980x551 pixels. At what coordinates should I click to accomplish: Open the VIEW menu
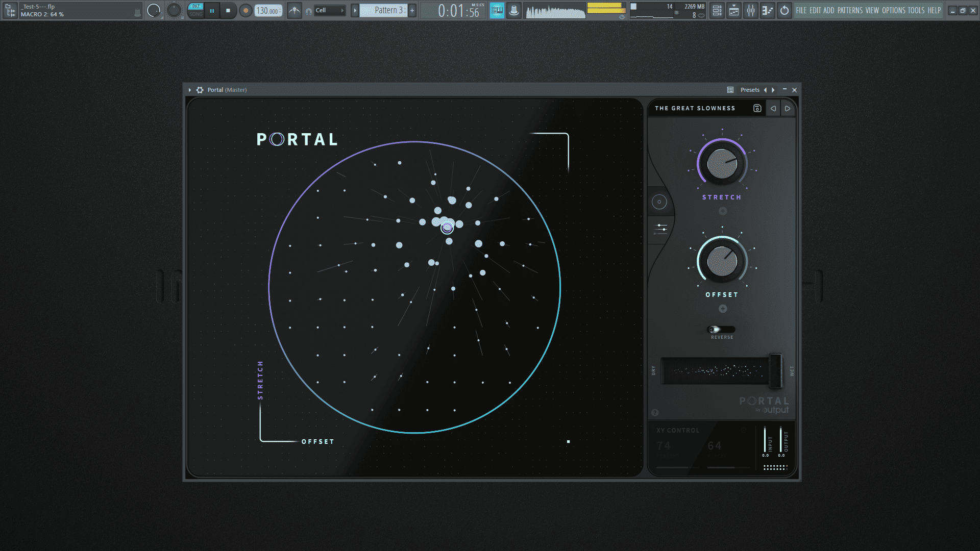pyautogui.click(x=872, y=10)
